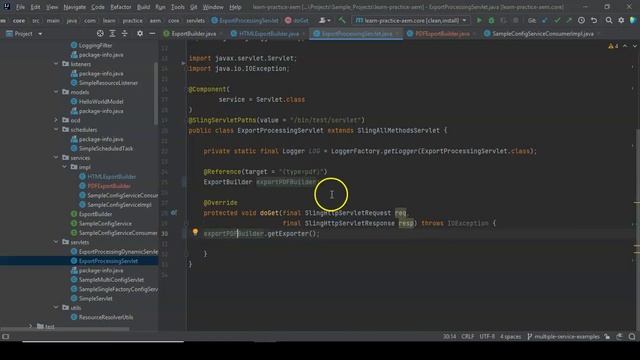The image size is (640, 360).
Task: Collapse the utils folder
Action: (56, 307)
